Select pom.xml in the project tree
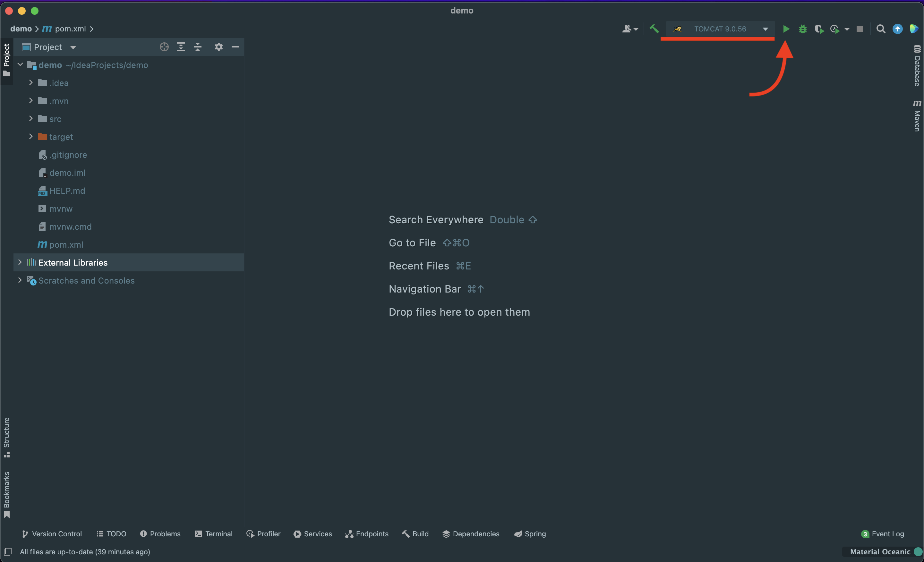Image resolution: width=924 pixels, height=562 pixels. click(x=66, y=244)
